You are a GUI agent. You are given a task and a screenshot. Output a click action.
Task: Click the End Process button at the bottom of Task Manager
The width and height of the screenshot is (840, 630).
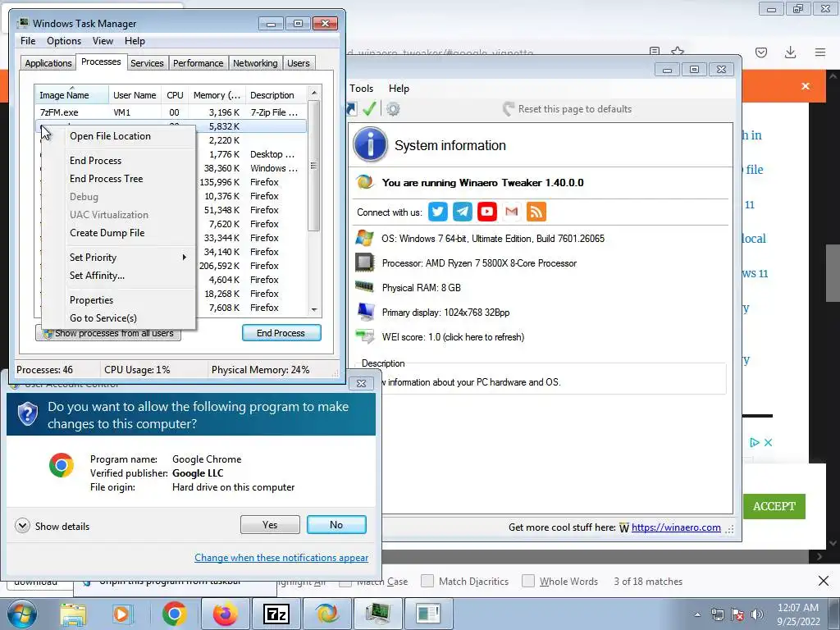coord(281,333)
